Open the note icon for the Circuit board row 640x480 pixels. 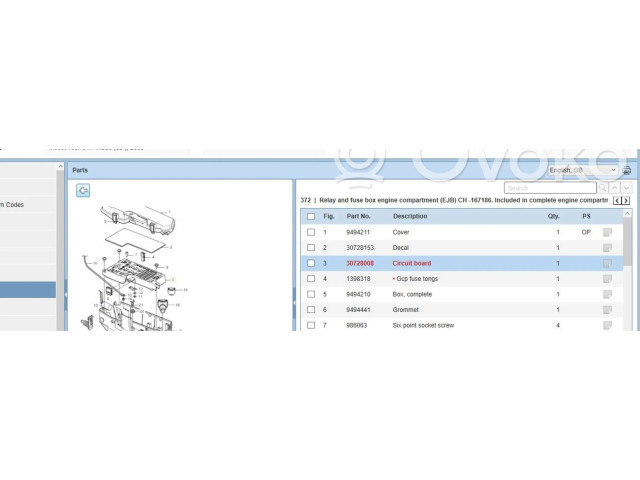[x=607, y=263]
